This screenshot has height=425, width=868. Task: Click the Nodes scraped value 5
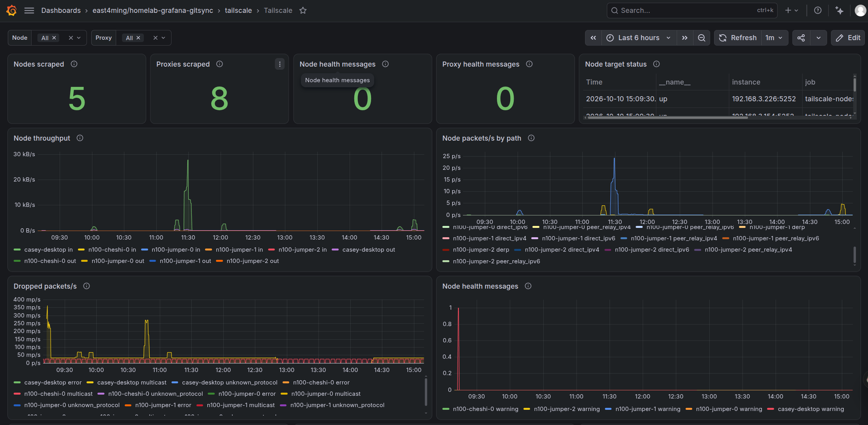pos(77,99)
